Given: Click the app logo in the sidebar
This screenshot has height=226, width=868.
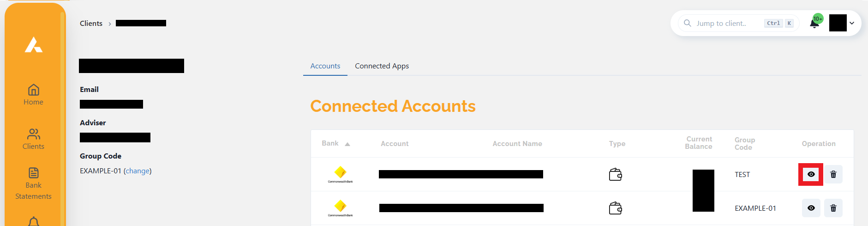Looking at the screenshot, I should point(34,45).
